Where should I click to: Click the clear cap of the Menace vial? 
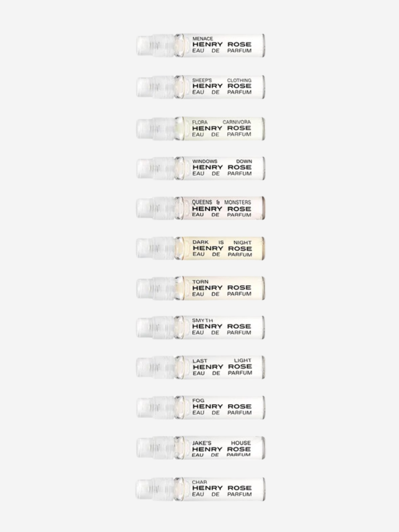[155, 45]
